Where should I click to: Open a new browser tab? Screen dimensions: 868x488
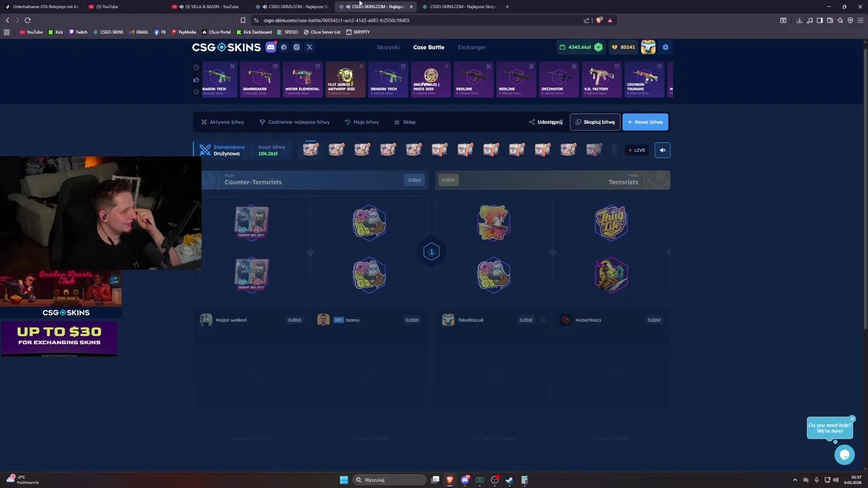[x=507, y=7]
